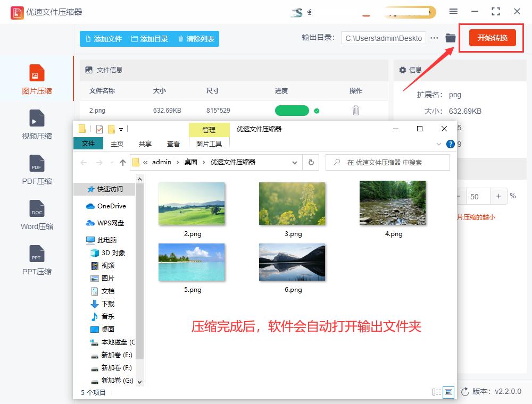The width and height of the screenshot is (532, 404).
Task: Browse output directory with the folder icon
Action: [x=450, y=38]
